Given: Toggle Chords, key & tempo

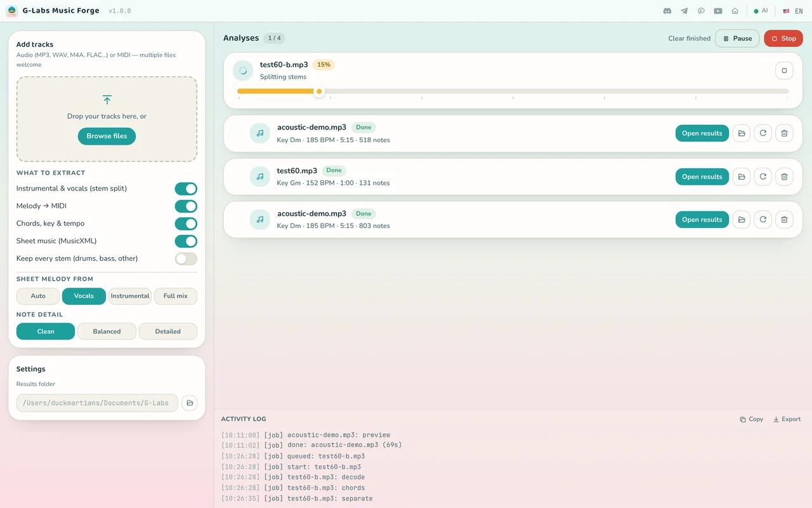Looking at the screenshot, I should coord(186,224).
